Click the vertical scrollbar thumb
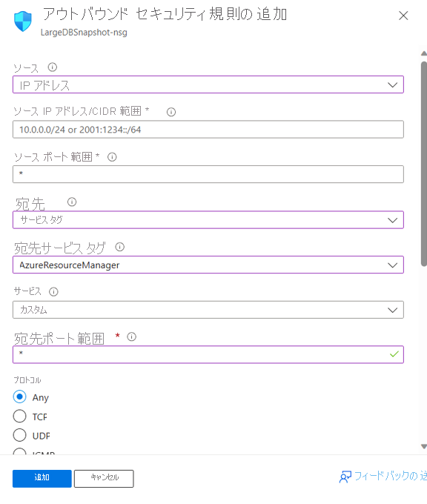427x504 pixels. [x=424, y=164]
